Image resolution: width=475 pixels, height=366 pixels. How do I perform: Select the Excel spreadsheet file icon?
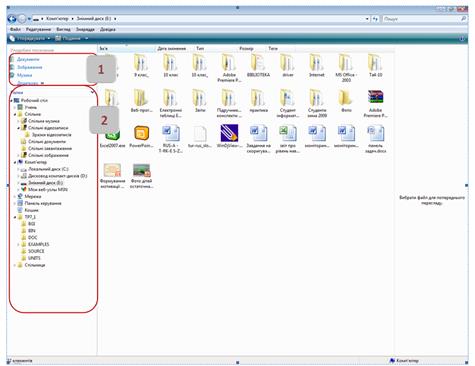[288, 133]
